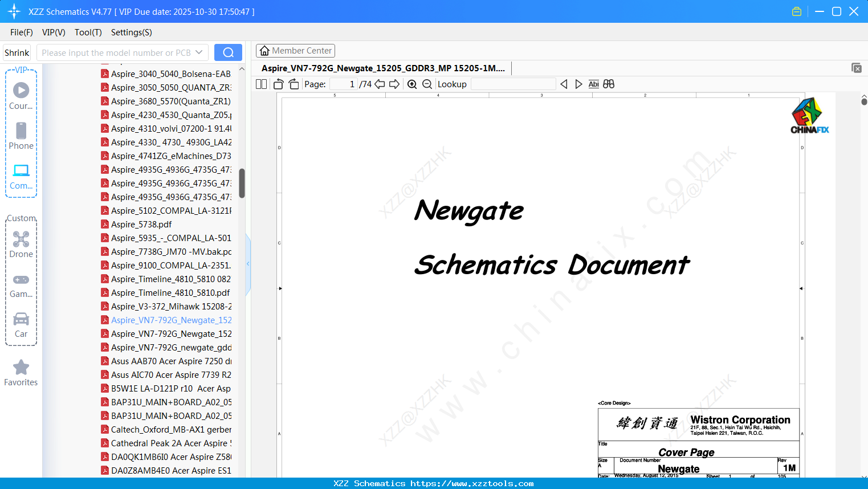Select Aspire_5738.pdf in the file list
868x489 pixels.
tap(141, 225)
